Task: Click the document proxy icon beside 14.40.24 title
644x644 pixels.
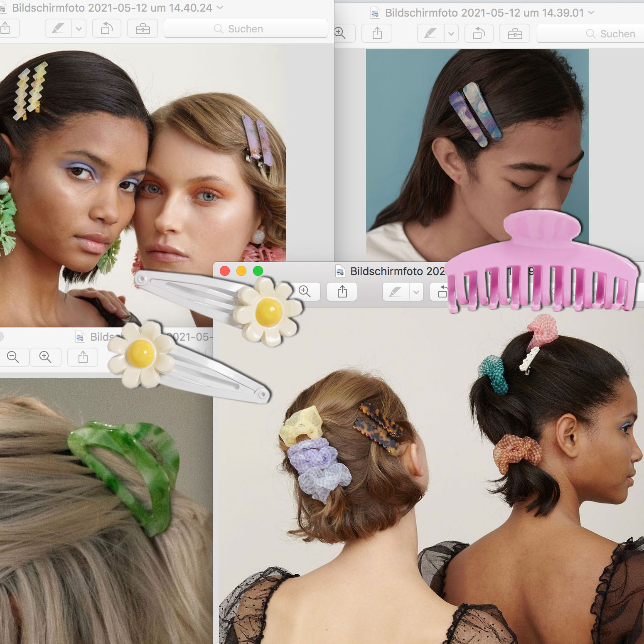Action: (4, 8)
